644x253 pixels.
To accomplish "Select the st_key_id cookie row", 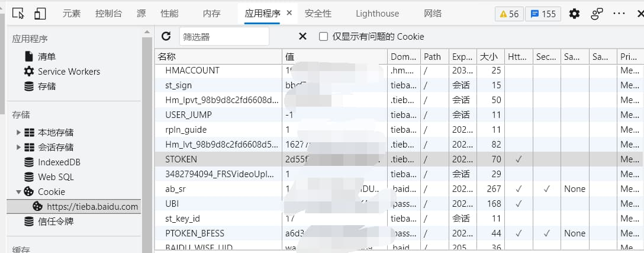I will pos(399,219).
